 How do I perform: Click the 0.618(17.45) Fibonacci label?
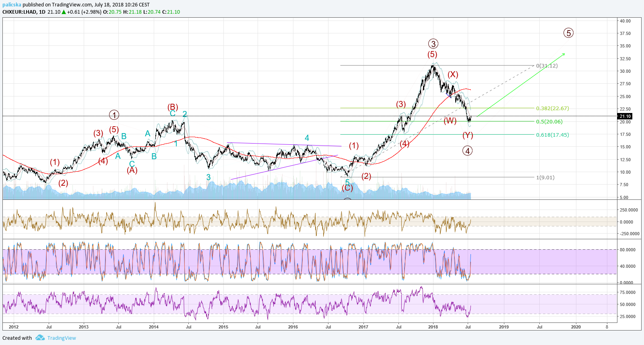(553, 135)
